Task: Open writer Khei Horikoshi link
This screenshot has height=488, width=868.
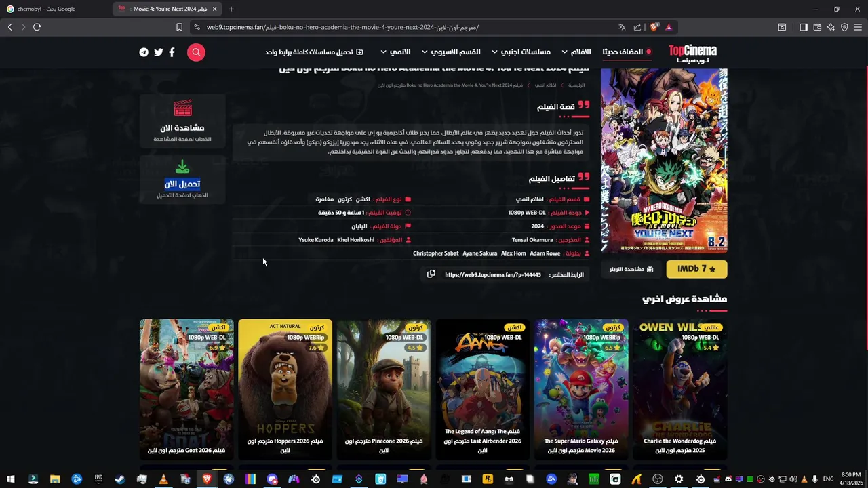Action: click(x=355, y=240)
